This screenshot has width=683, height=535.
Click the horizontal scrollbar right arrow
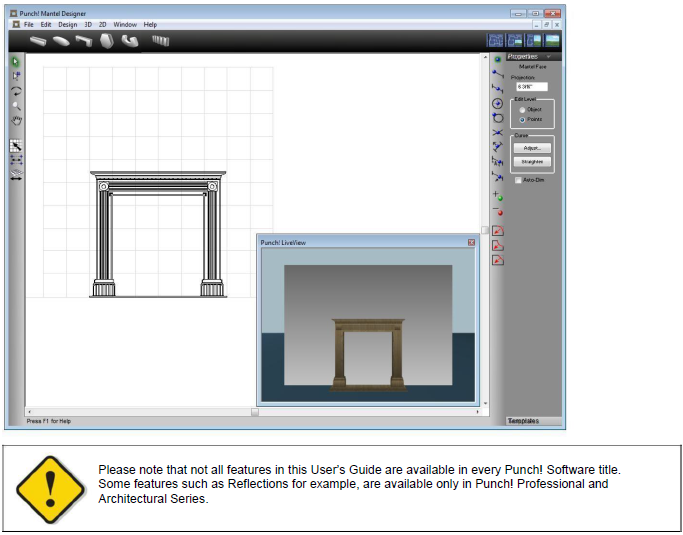point(477,412)
